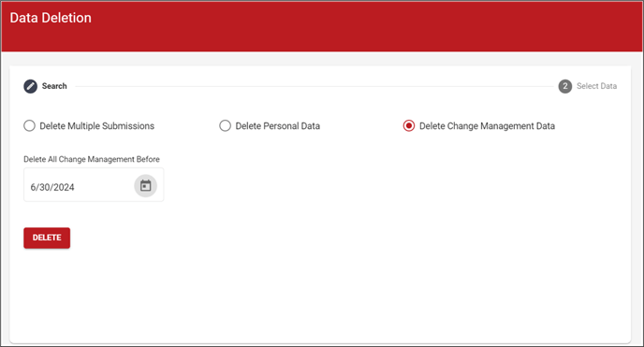
Task: Click the red DELETE button
Action: point(47,238)
